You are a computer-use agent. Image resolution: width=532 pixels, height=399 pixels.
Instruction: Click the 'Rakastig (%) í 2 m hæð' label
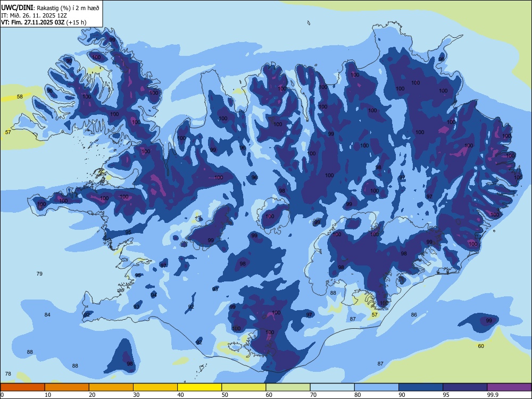[x=68, y=8]
